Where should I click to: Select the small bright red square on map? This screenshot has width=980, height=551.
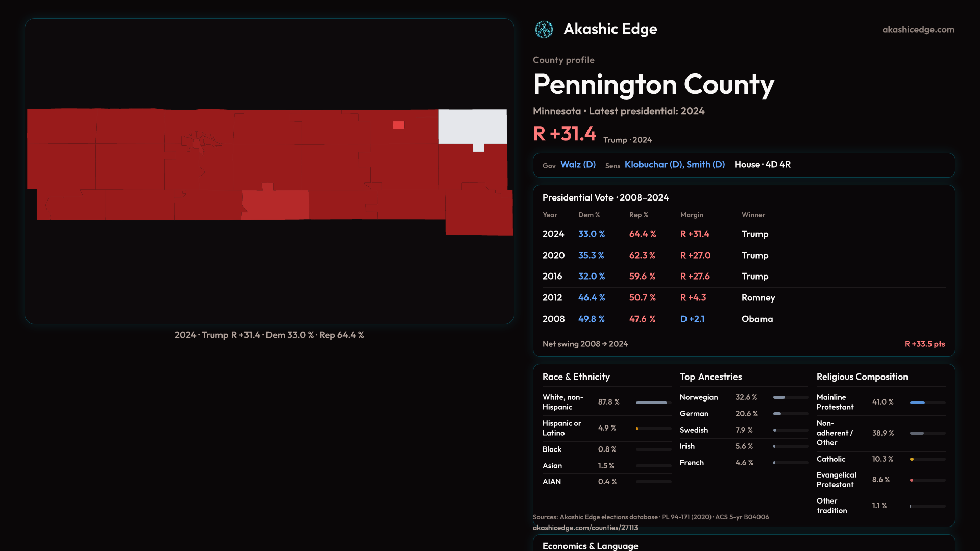pos(399,125)
